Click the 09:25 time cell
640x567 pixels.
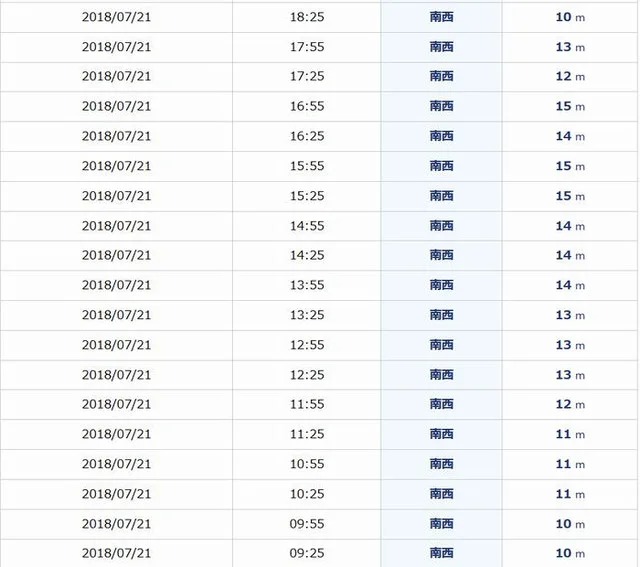coord(307,553)
